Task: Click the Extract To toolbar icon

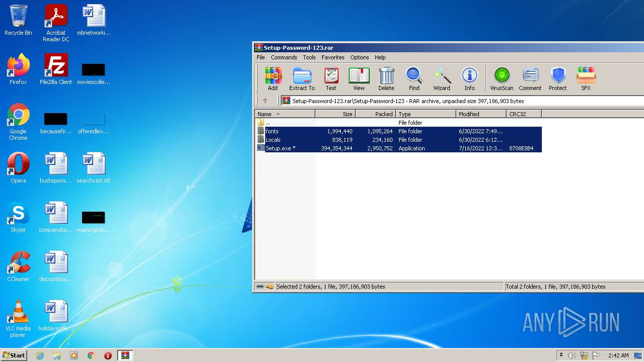Action: point(302,79)
